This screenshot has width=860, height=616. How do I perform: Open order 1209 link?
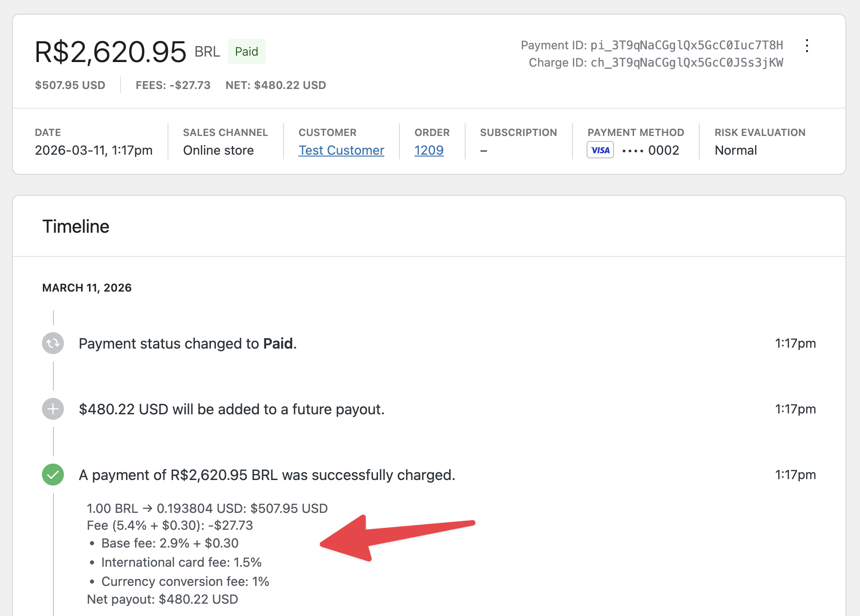[429, 150]
